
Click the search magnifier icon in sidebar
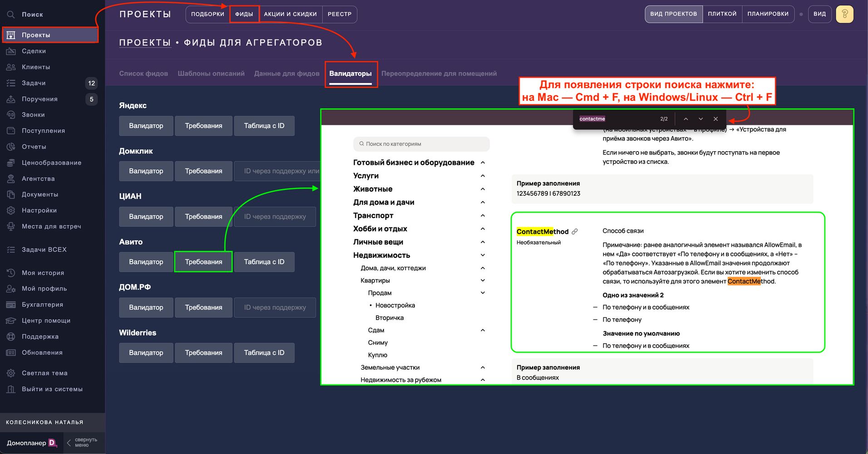tap(11, 15)
